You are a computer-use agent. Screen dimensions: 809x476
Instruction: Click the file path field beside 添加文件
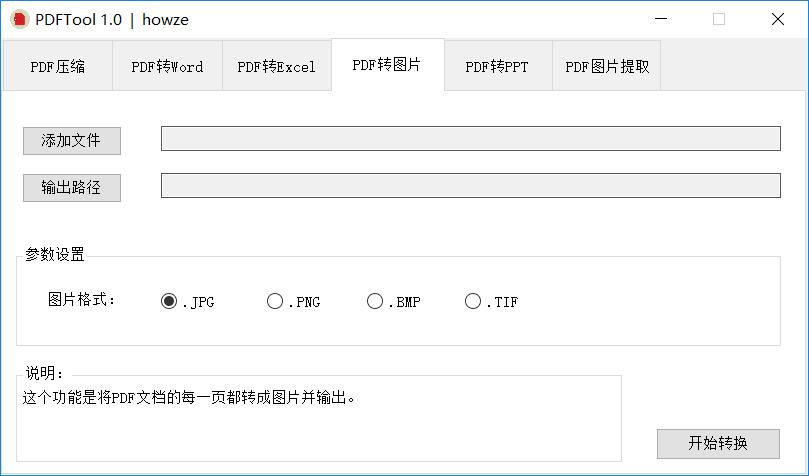pyautogui.click(x=470, y=139)
